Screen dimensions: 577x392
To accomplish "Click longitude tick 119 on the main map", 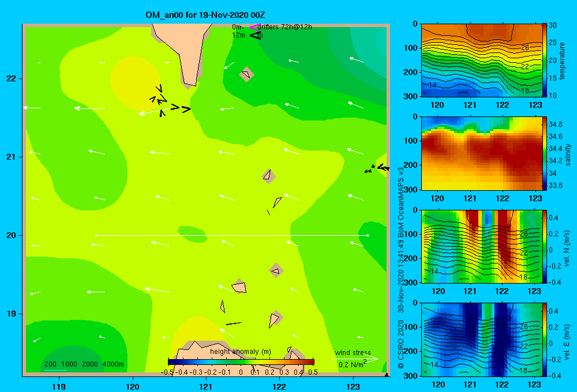I will [x=59, y=386].
